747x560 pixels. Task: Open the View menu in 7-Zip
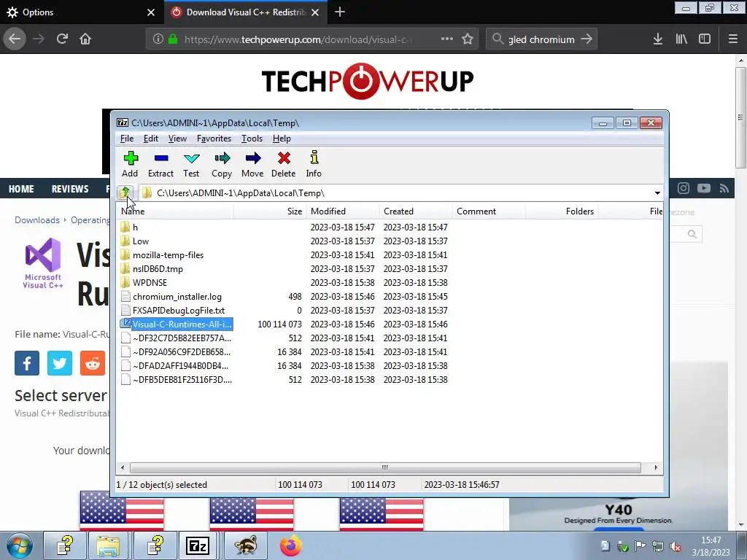click(x=177, y=139)
